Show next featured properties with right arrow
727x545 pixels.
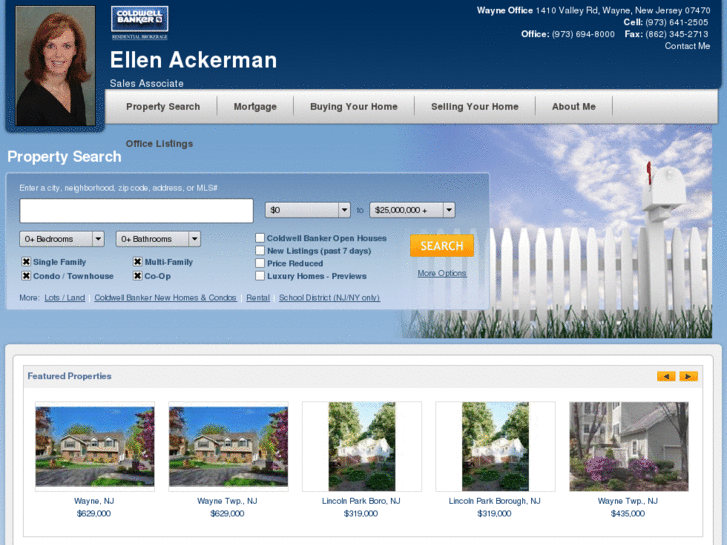pos(689,376)
